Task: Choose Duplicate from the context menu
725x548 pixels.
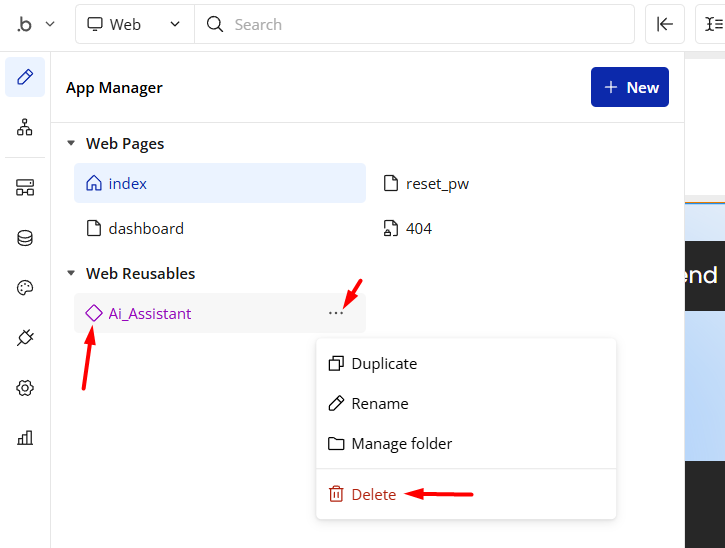Action: tap(384, 364)
